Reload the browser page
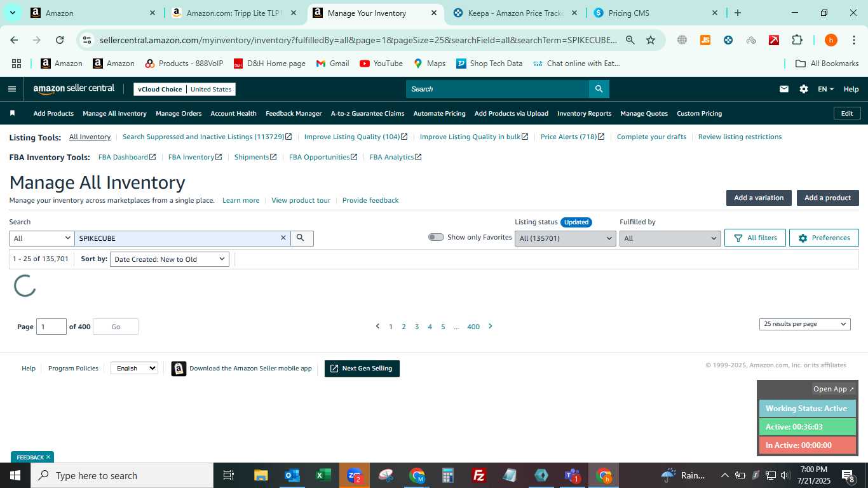 (60, 40)
